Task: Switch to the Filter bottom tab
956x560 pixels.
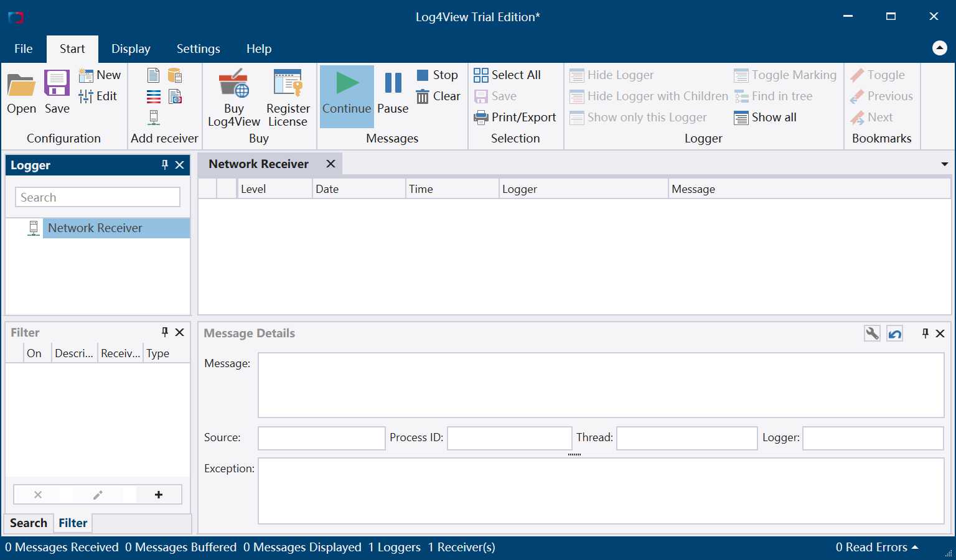Action: [73, 523]
